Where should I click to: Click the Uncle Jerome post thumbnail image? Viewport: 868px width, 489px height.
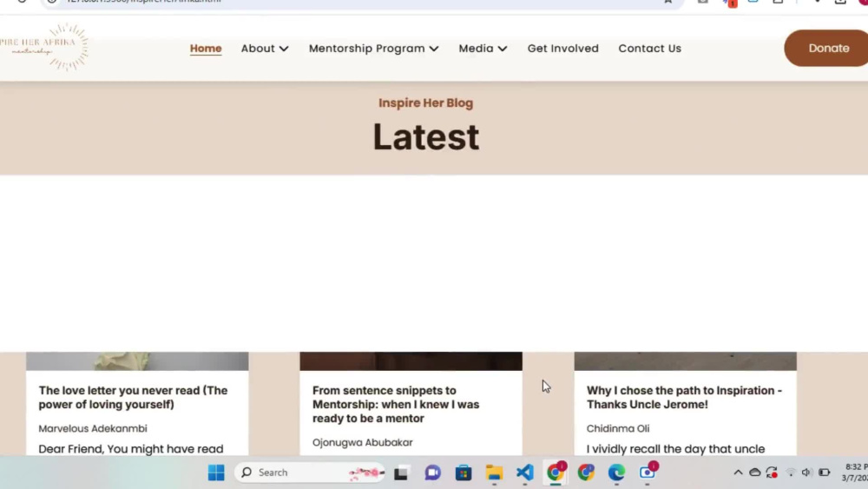point(686,361)
